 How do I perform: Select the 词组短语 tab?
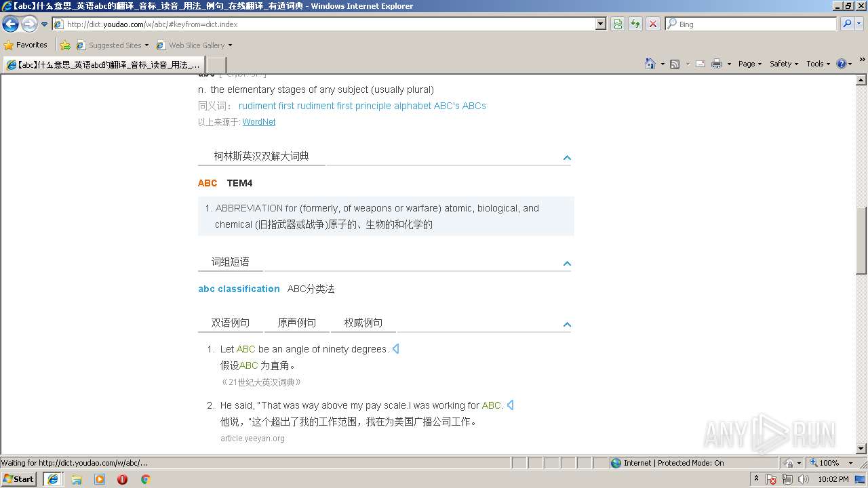coord(231,262)
